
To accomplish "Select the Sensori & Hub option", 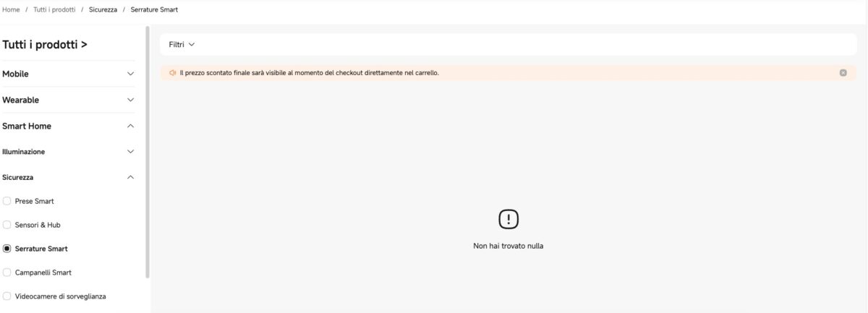I will coord(7,225).
